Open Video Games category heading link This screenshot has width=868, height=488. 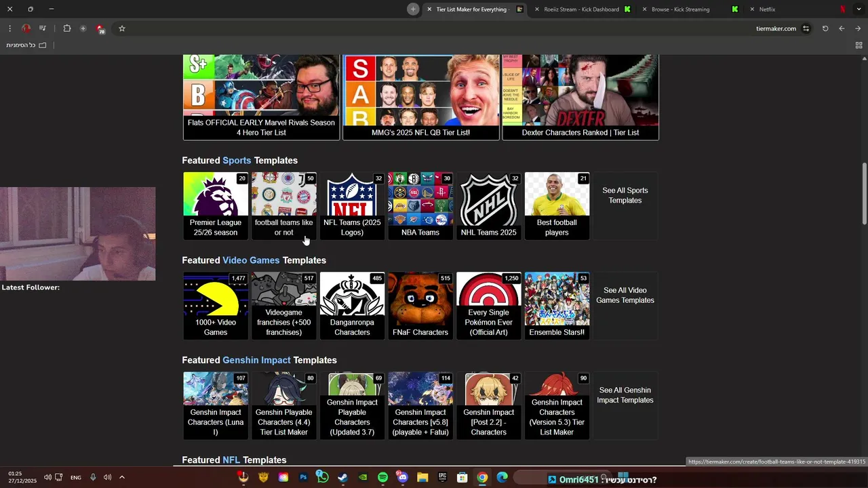tap(251, 260)
